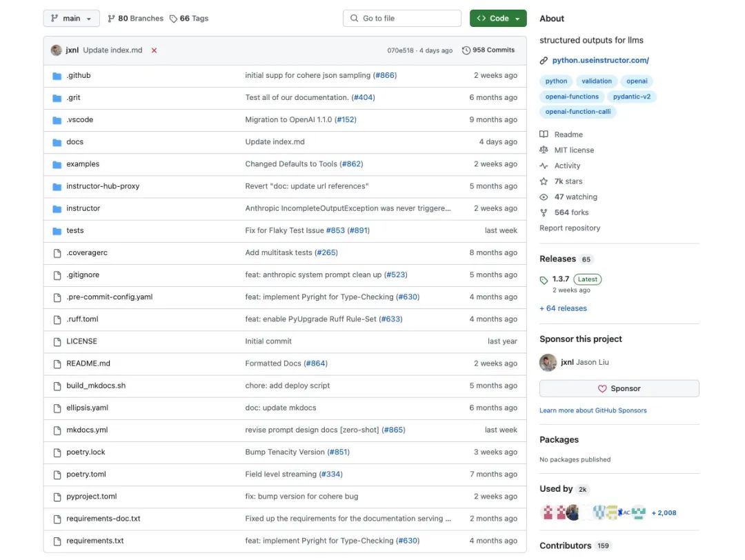Click the Sponsor button

click(619, 388)
